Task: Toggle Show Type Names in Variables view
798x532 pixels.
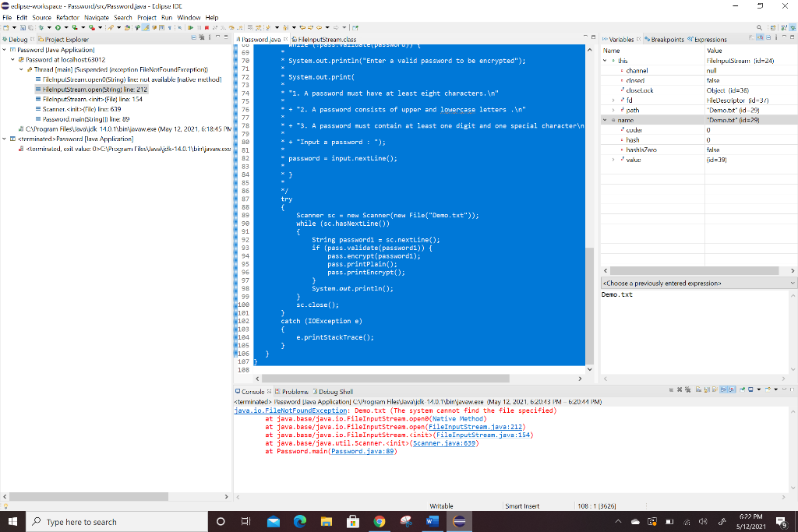Action: [x=752, y=37]
